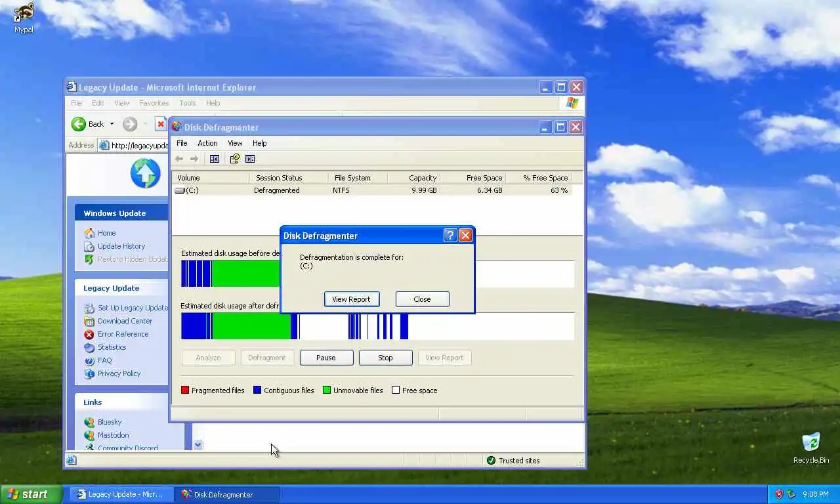This screenshot has height=504, width=840.
Task: Open Edit menu in Internet Explorer
Action: 98,103
